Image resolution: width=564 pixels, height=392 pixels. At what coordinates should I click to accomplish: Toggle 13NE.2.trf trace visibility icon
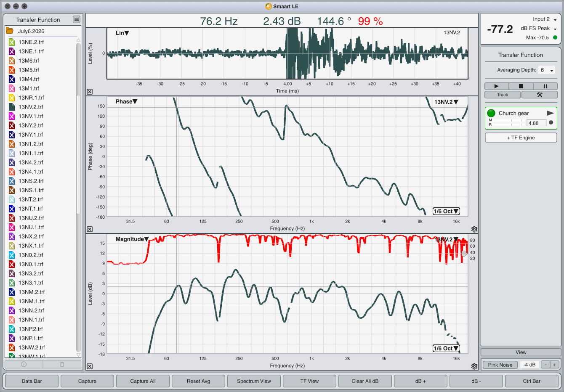(12, 42)
